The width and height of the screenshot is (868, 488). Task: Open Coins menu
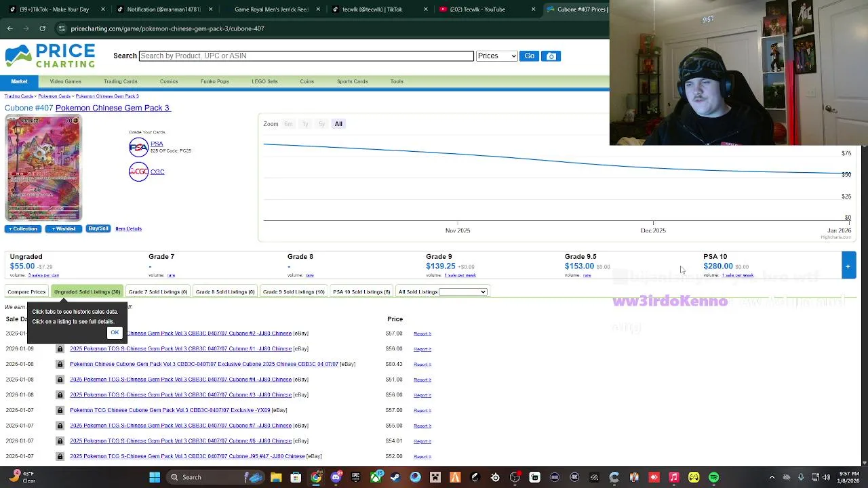307,81
